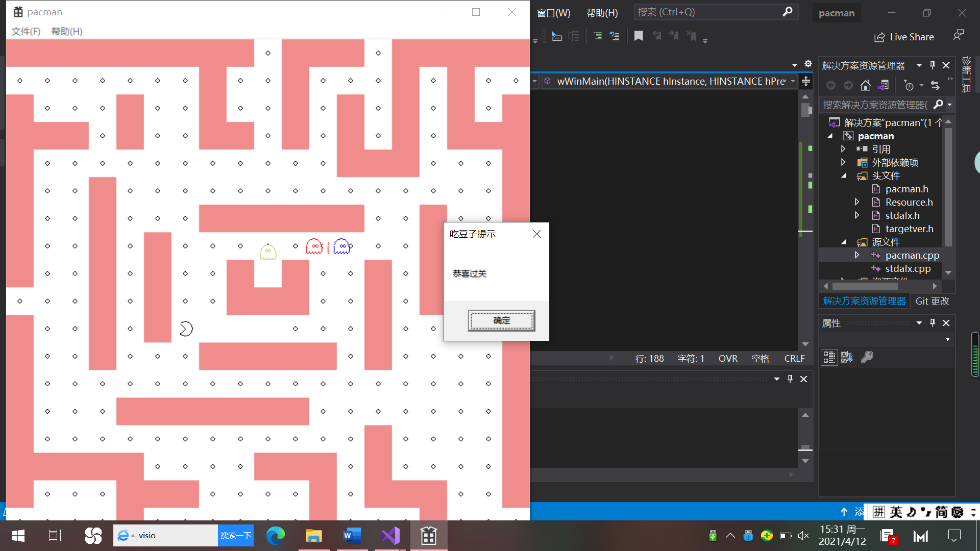Collapse the pacman project node
This screenshot has width=980, height=551.
pos(830,136)
